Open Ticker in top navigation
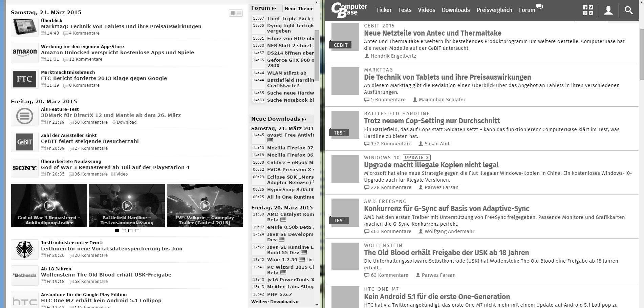The width and height of the screenshot is (644, 308). pos(384,10)
